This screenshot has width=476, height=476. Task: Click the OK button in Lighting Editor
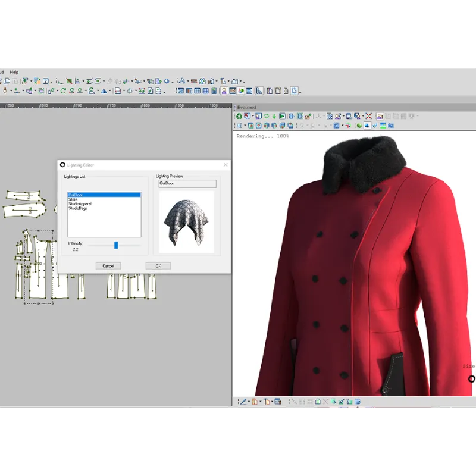[158, 266]
